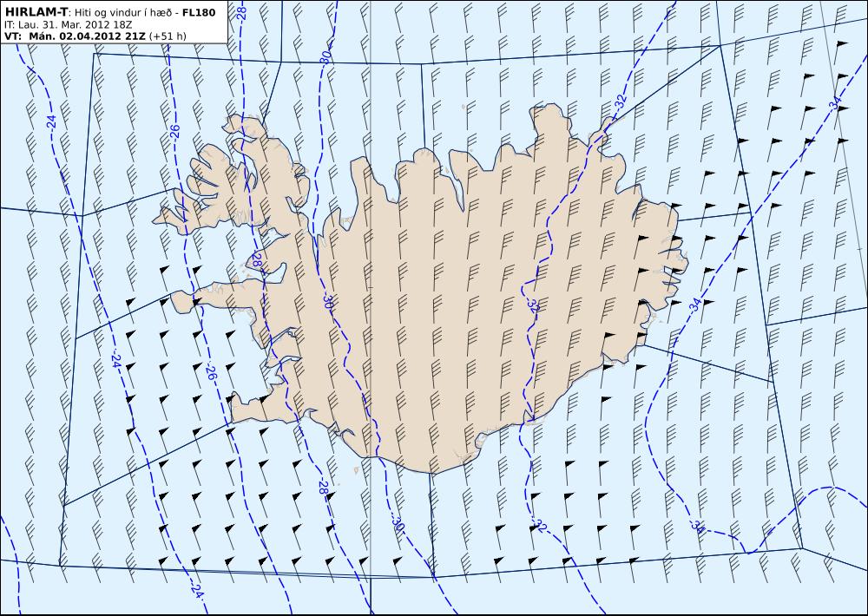Click the FL180 flight level label
The height and width of the screenshot is (616, 868).
[198, 13]
